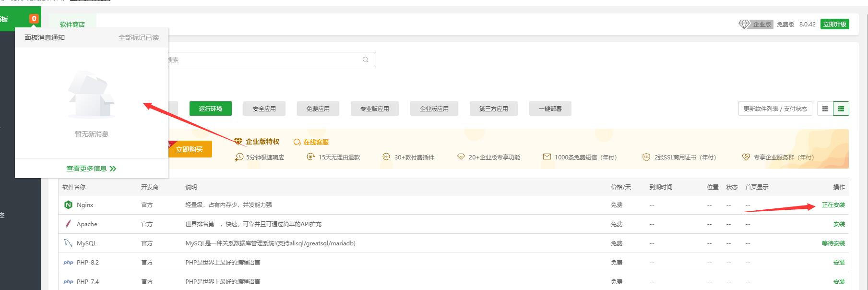Click 等待安装 in the MySQL row
The height and width of the screenshot is (290, 868).
coord(833,243)
